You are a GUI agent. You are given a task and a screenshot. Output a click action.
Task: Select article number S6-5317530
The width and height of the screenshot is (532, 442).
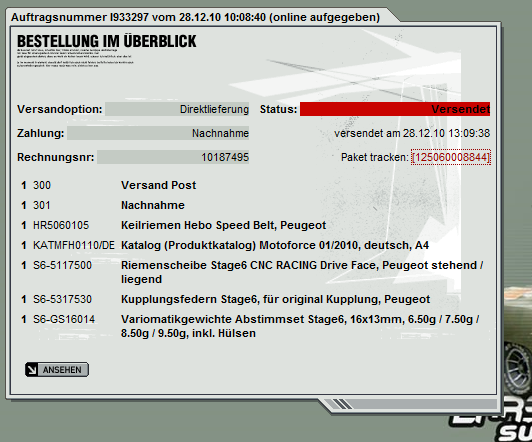[x=62, y=299]
